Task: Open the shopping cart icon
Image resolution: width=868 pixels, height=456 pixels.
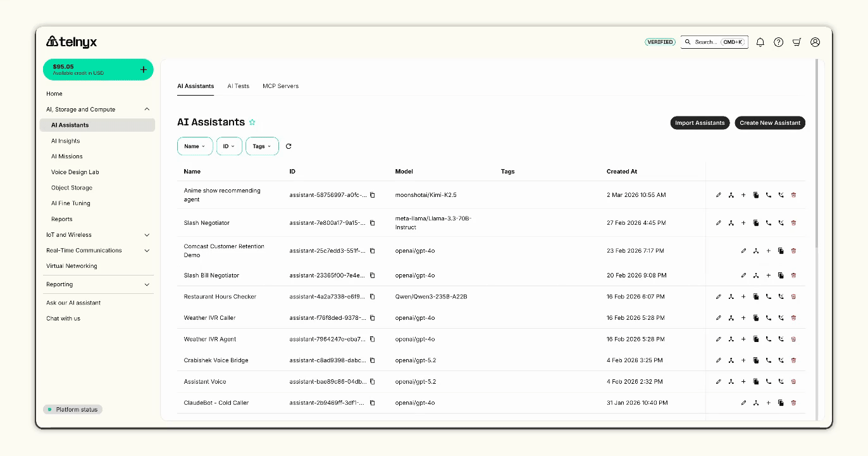Action: pyautogui.click(x=797, y=42)
